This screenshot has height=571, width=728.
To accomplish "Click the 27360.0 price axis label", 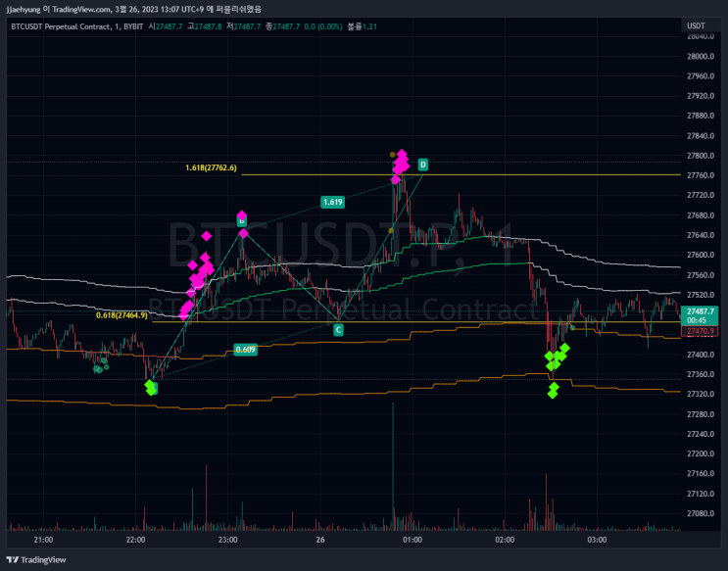I will tap(701, 374).
